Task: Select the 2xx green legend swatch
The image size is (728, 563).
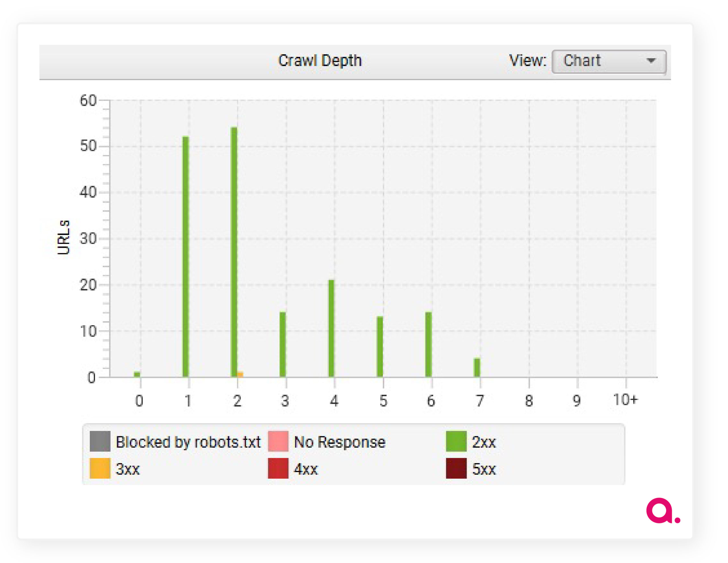Action: pos(456,441)
